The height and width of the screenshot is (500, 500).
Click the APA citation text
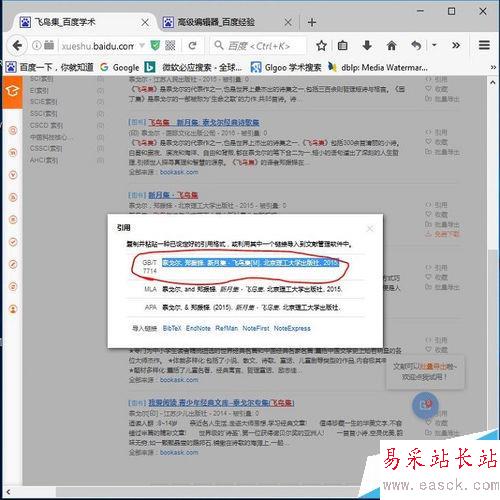tap(251, 307)
